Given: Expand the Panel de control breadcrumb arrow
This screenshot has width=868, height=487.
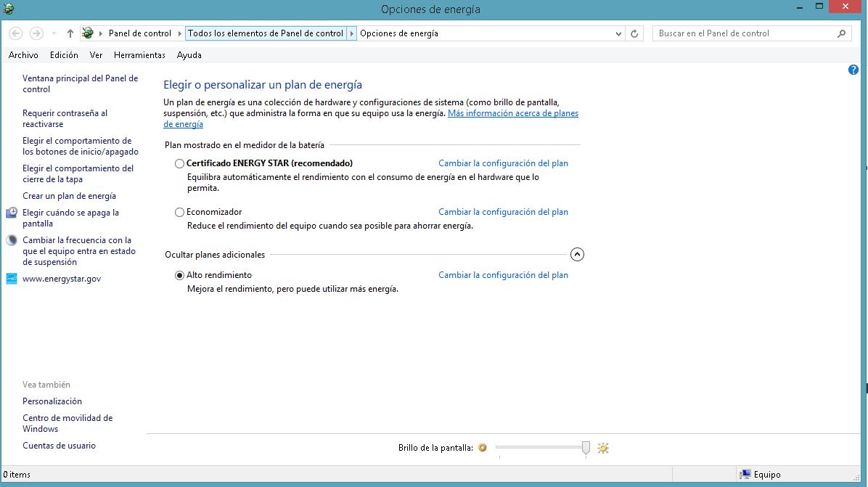Looking at the screenshot, I should 179,33.
